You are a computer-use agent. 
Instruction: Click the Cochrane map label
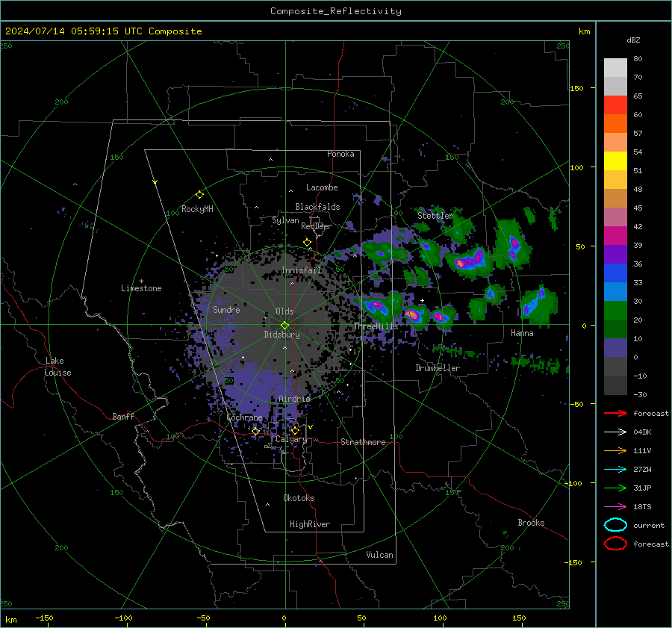click(x=244, y=417)
